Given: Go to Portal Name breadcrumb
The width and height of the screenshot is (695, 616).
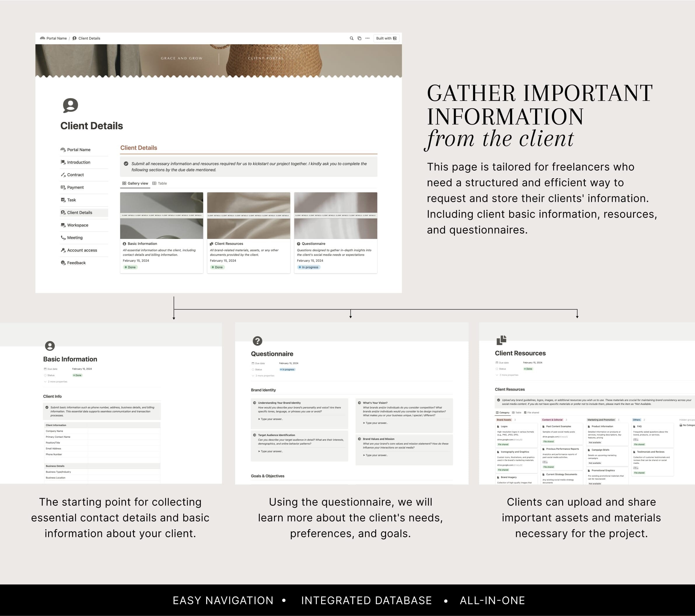Looking at the screenshot, I should coord(53,38).
